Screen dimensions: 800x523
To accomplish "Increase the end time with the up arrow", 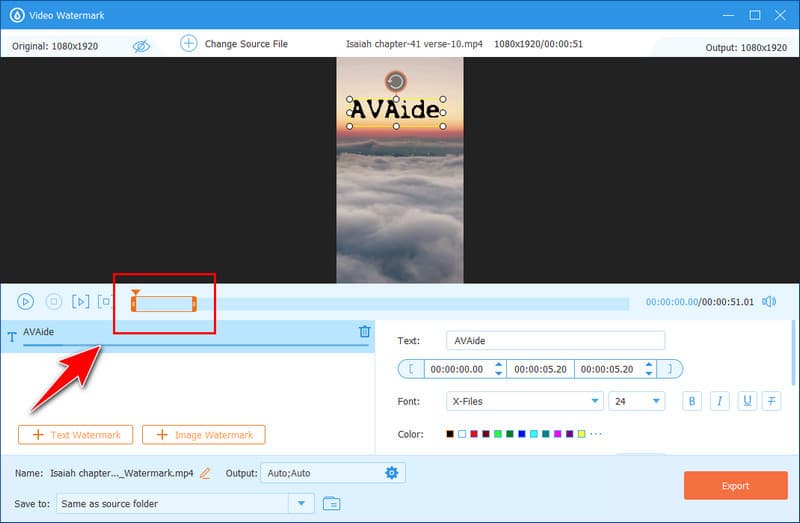I will coord(648,364).
